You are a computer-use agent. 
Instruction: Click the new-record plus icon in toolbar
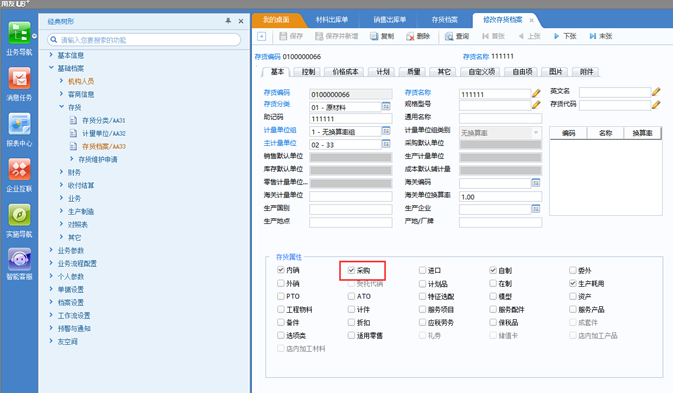261,36
